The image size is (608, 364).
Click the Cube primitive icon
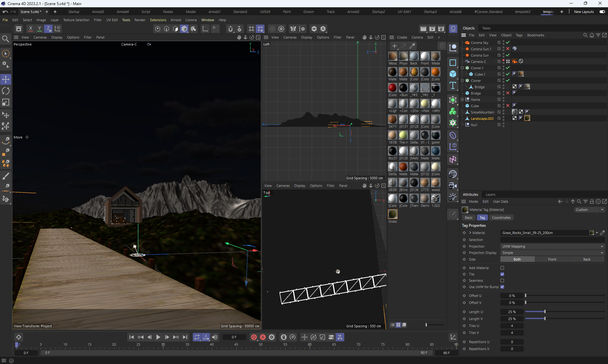tap(453, 74)
